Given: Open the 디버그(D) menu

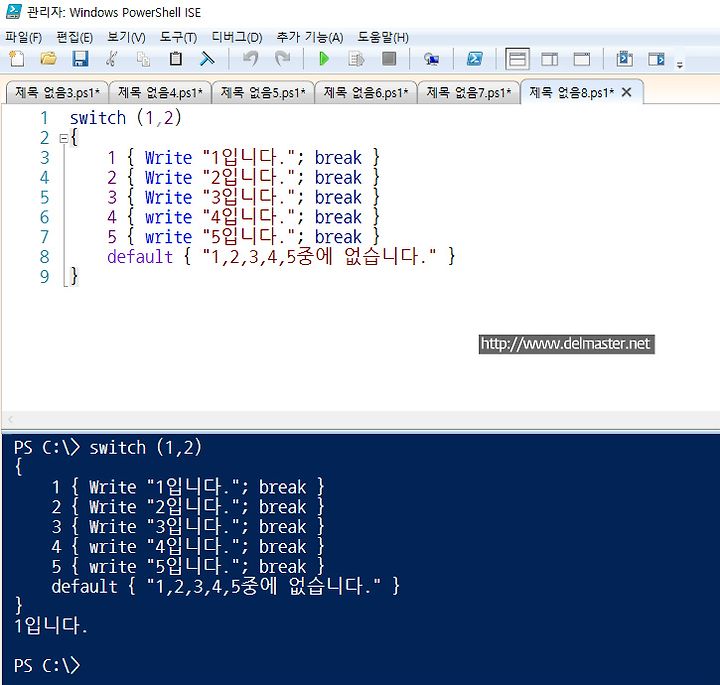Looking at the screenshot, I should tap(236, 37).
